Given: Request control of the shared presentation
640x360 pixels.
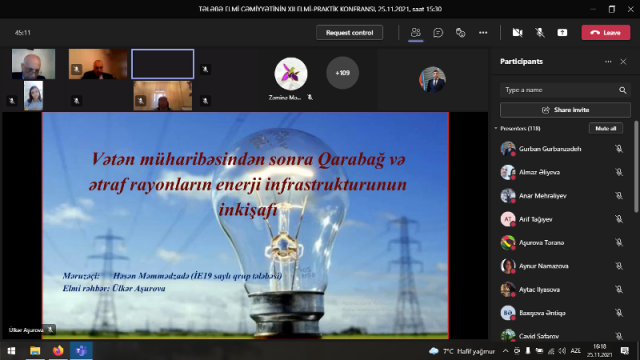Looking at the screenshot, I should click(x=349, y=33).
